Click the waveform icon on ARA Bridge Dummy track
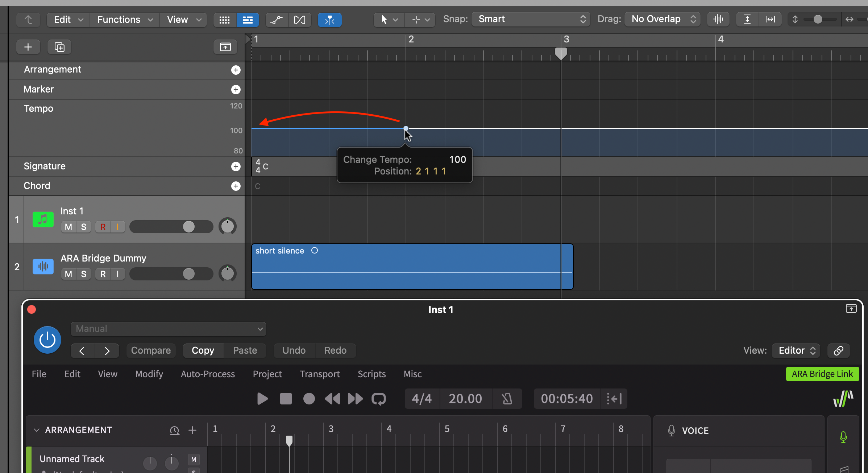The image size is (868, 473). click(43, 267)
